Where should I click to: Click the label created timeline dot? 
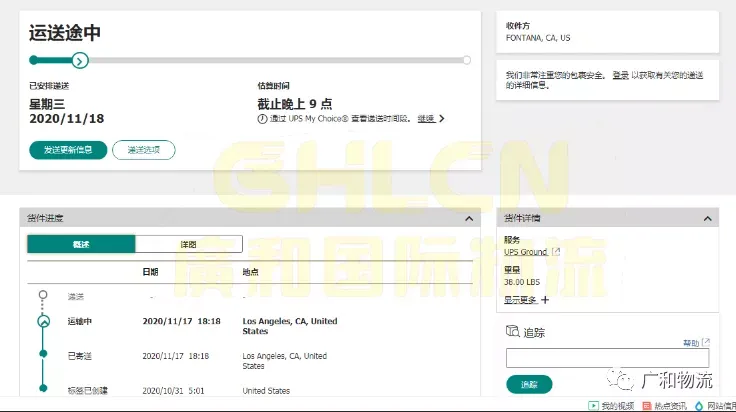pos(43,388)
